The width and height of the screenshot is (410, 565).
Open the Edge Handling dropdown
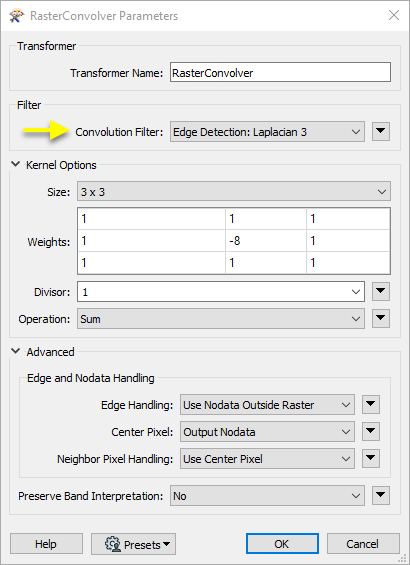tap(267, 405)
